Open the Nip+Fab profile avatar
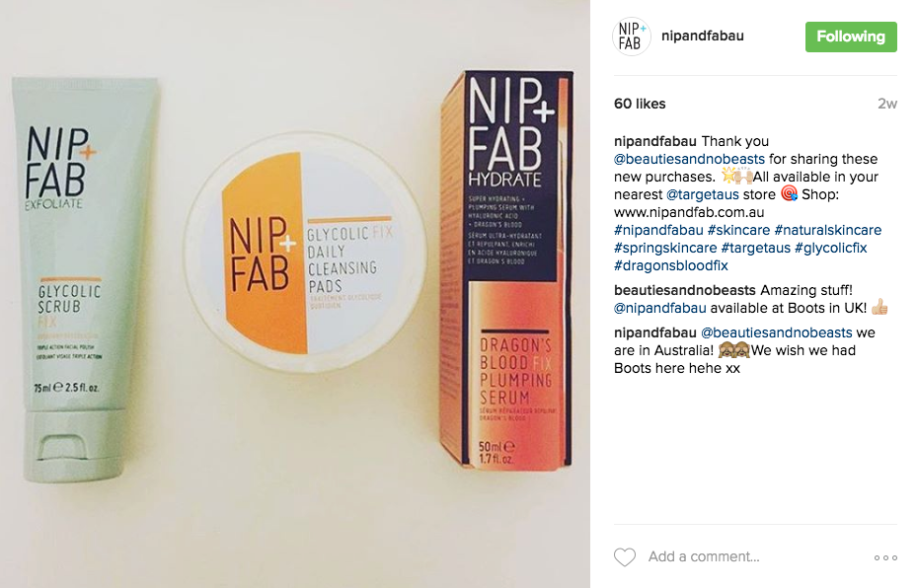The height and width of the screenshot is (588, 917). point(632,37)
